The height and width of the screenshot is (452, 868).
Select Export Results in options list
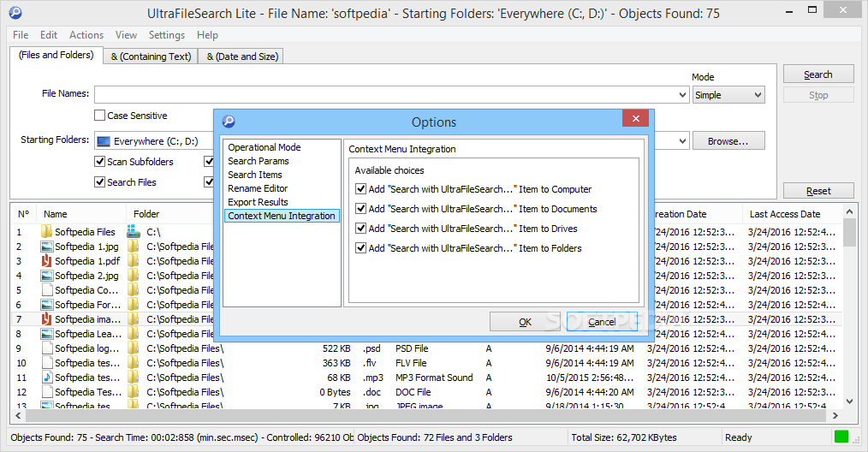pos(258,202)
